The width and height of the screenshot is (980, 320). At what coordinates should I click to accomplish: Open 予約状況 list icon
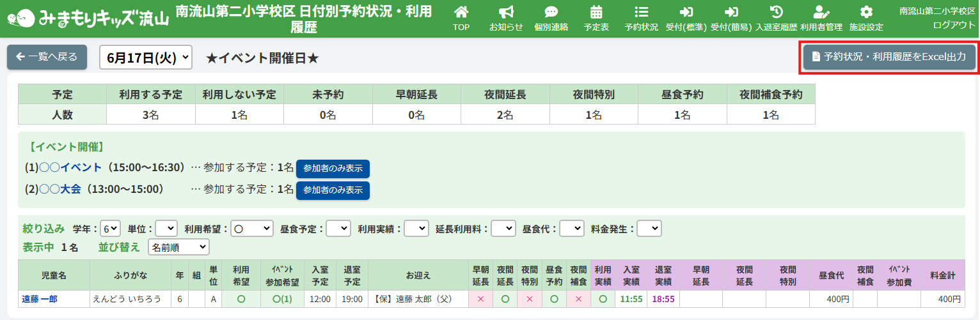pos(641,19)
